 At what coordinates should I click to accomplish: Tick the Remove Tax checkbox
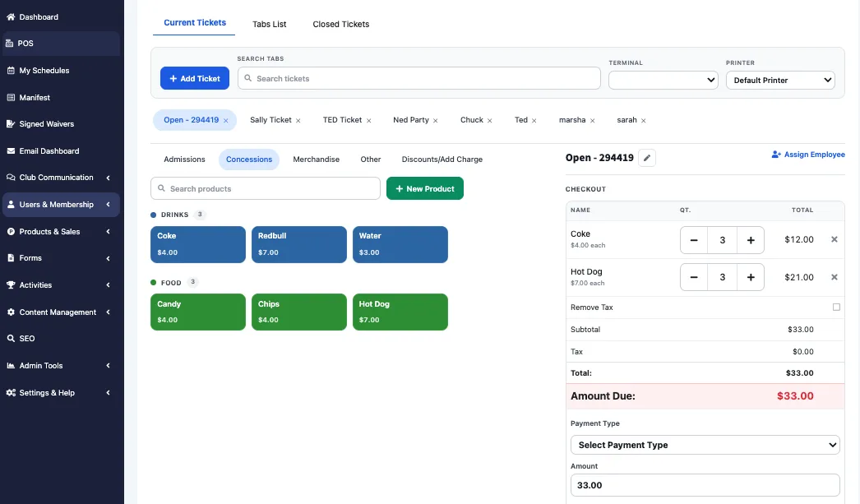836,307
